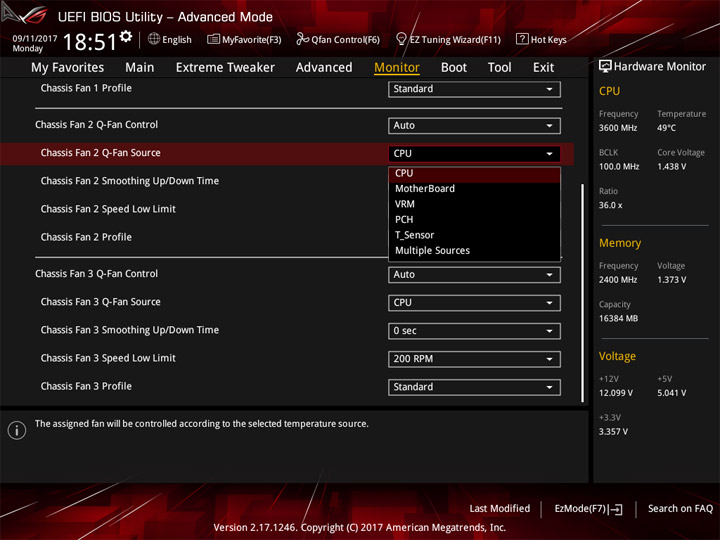
Task: Click CPU frequency 3600 MHz value
Action: click(x=618, y=128)
